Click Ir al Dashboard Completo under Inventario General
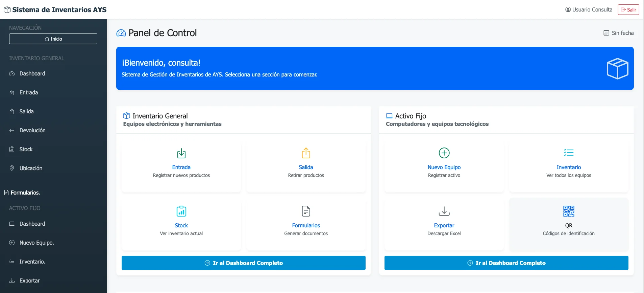The image size is (644, 293). 244,263
